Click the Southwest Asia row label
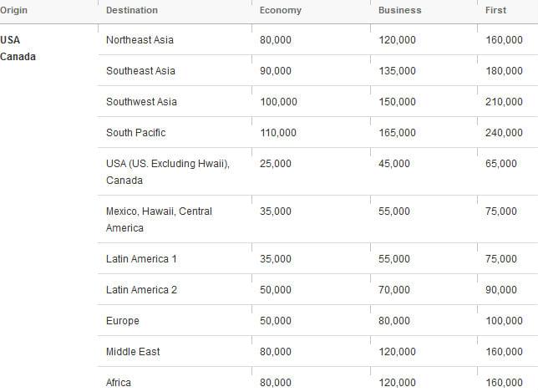The image size is (538, 392). (141, 102)
